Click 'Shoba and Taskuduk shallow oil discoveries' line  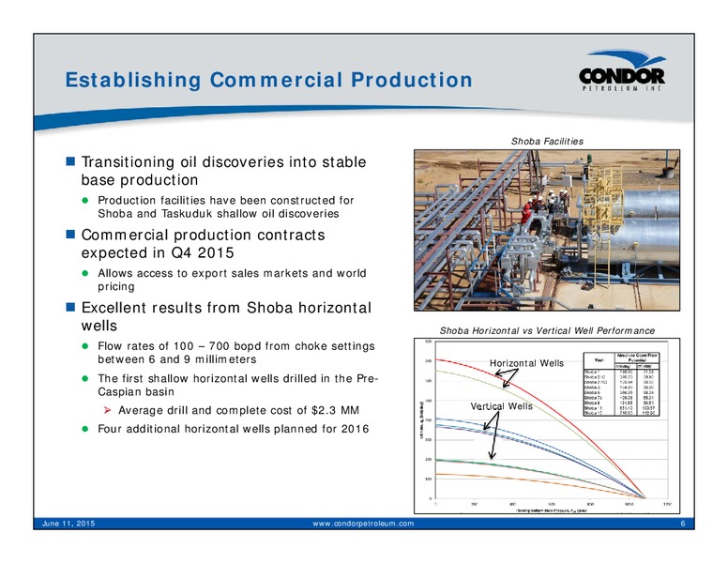pos(219,214)
